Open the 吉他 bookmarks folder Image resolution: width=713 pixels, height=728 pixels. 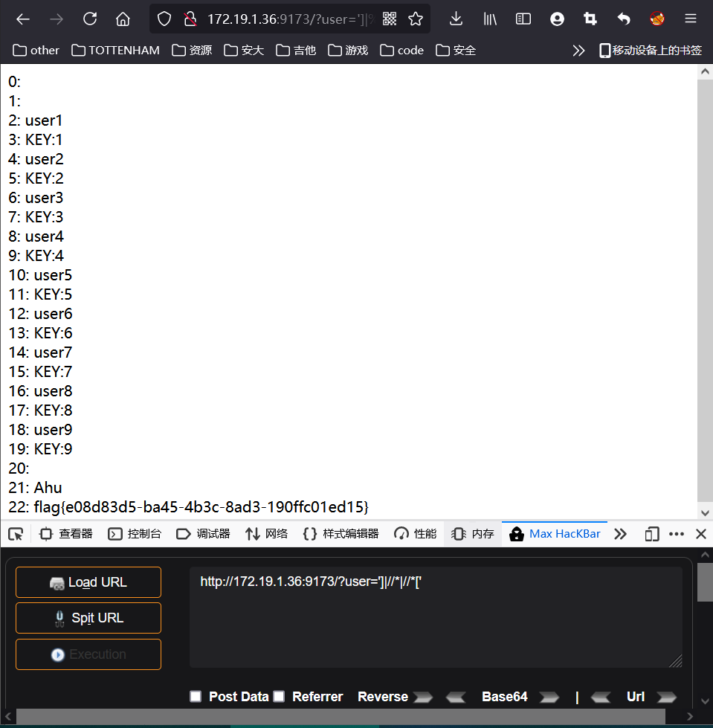pyautogui.click(x=296, y=50)
